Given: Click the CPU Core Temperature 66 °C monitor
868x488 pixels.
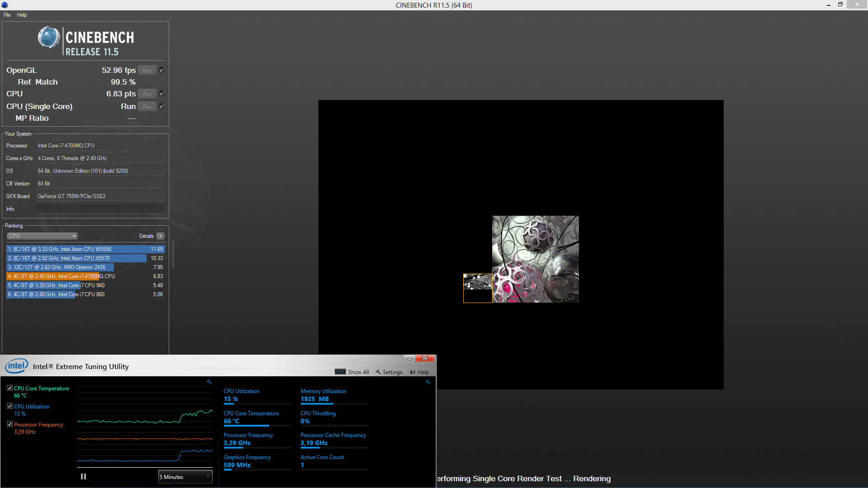Looking at the screenshot, I should (257, 418).
